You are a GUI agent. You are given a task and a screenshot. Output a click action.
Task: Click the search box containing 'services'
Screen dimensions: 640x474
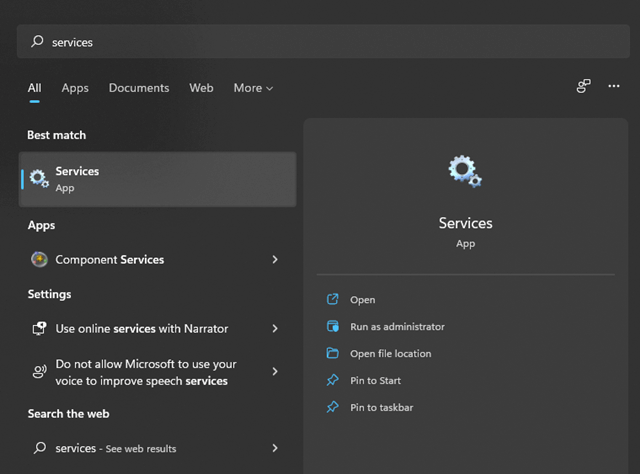coord(323,41)
